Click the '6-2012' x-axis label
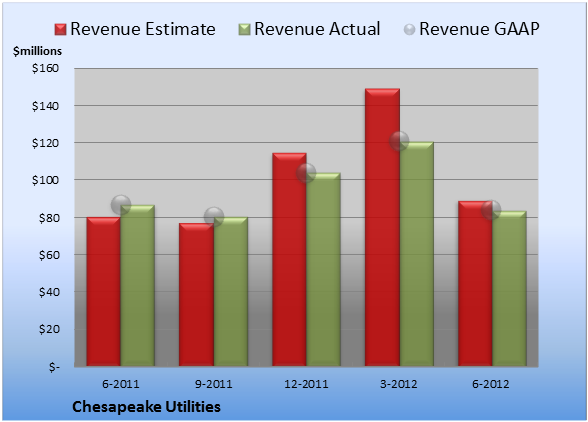Screen dimensions: 588x422 click(x=491, y=384)
